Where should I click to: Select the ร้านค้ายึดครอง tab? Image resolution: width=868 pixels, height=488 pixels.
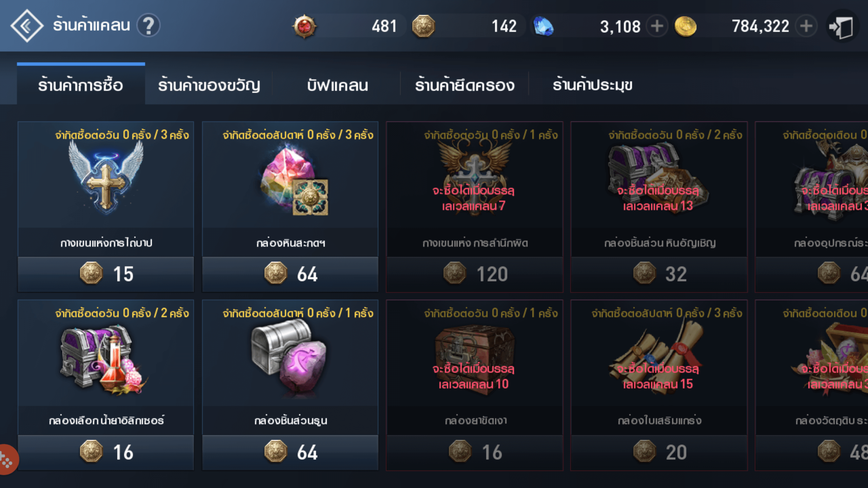[465, 85]
